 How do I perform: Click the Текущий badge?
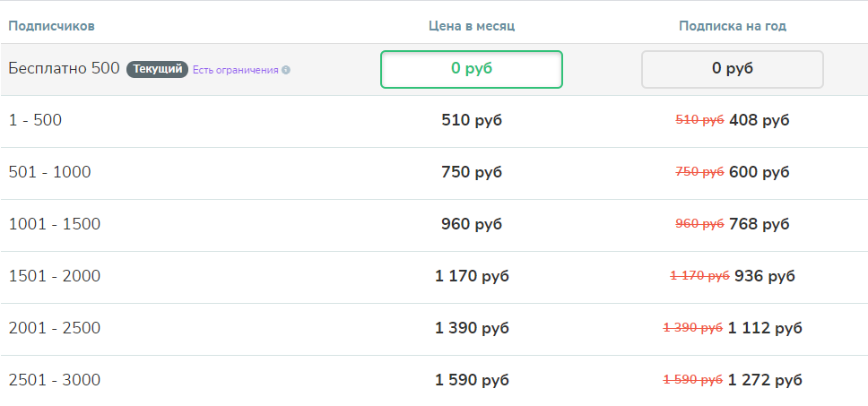coord(157,69)
